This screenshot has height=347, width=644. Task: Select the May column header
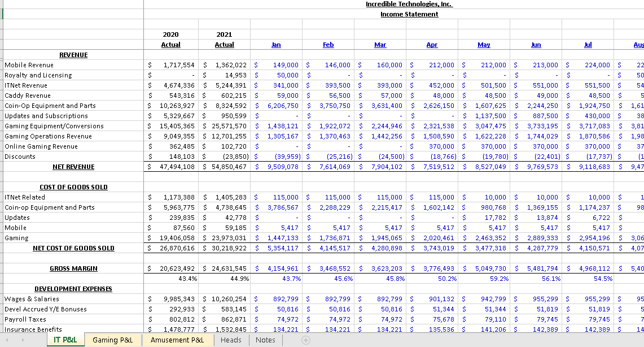click(484, 45)
